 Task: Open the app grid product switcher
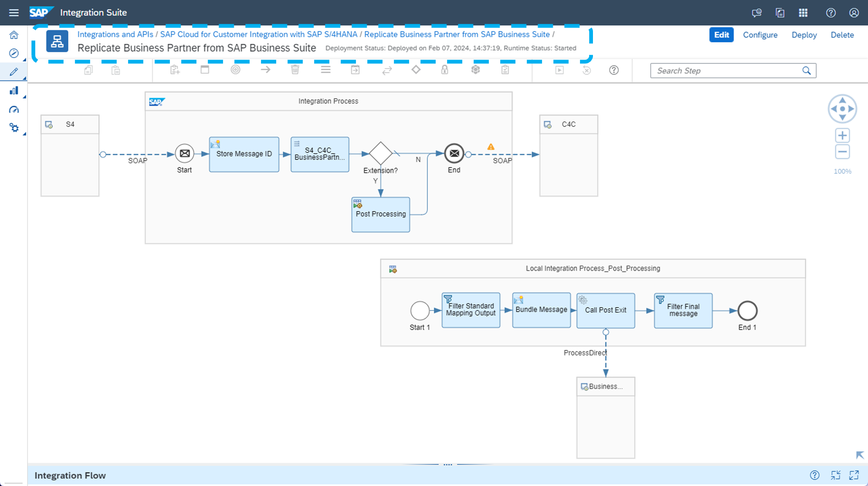[x=803, y=12]
